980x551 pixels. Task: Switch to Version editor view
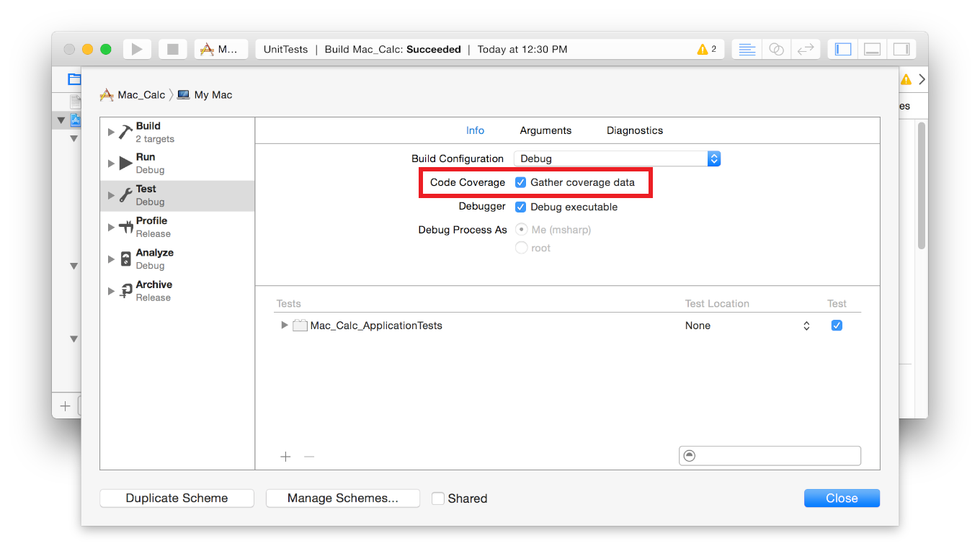pyautogui.click(x=805, y=49)
